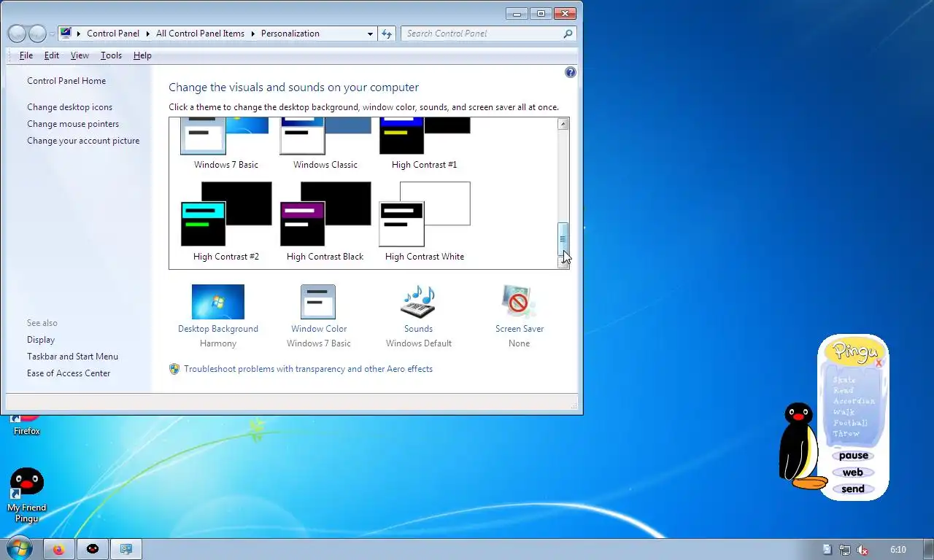The width and height of the screenshot is (934, 560).
Task: Click the theme list scroll-down arrow
Action: [x=563, y=262]
